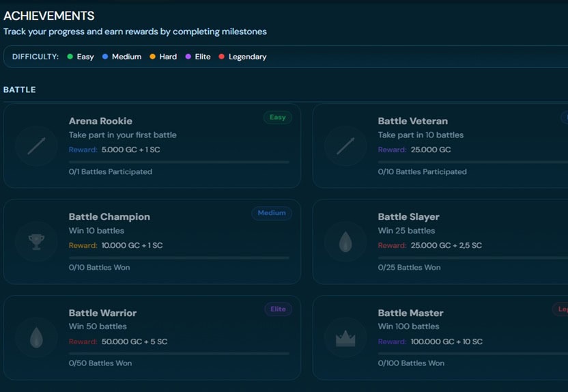Click the Battle Champion progress bar
The width and height of the screenshot is (568, 392).
(179, 257)
